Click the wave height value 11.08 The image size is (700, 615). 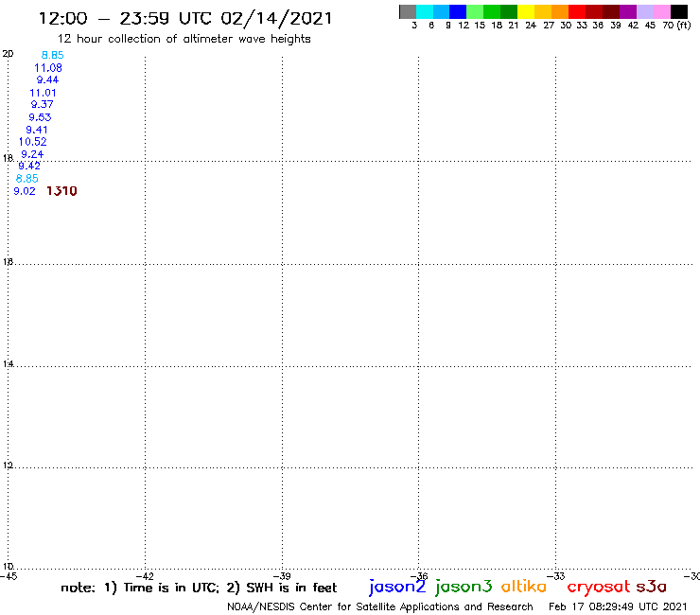48,68
